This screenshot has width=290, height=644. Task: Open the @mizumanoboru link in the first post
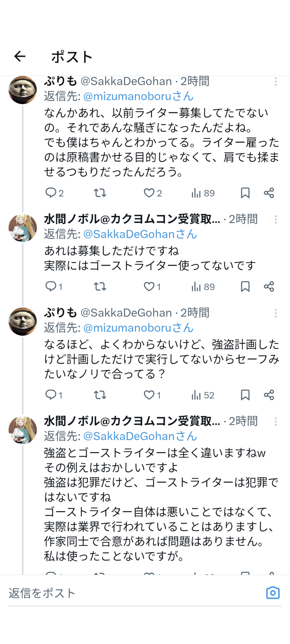click(x=127, y=97)
